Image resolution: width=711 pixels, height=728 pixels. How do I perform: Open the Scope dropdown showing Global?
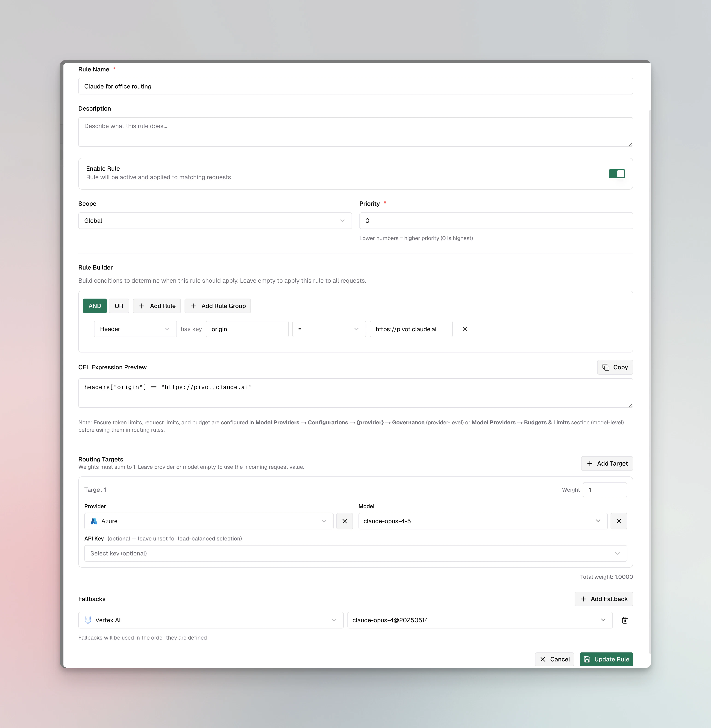215,221
